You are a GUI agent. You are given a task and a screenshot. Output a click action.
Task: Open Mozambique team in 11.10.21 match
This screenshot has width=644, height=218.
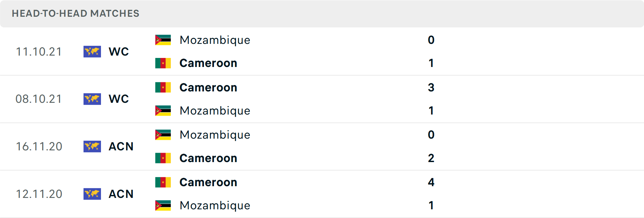pyautogui.click(x=215, y=40)
